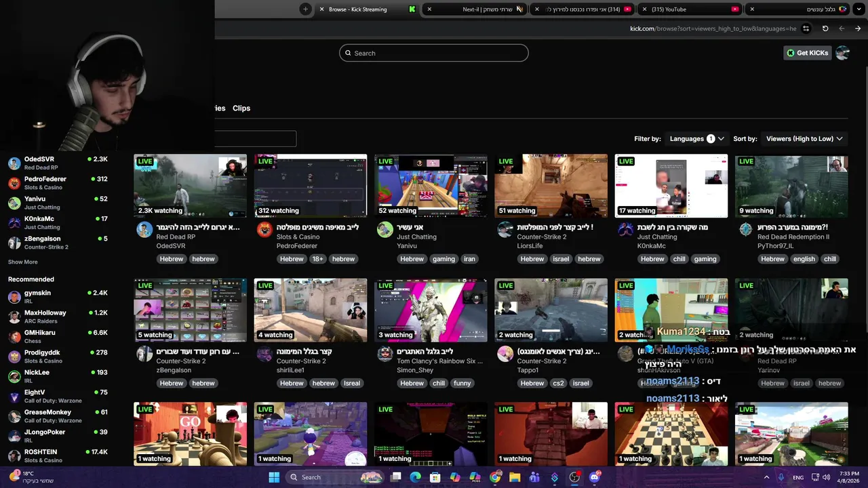Switch to the Next-il browser tab
The height and width of the screenshot is (488, 868).
[474, 9]
